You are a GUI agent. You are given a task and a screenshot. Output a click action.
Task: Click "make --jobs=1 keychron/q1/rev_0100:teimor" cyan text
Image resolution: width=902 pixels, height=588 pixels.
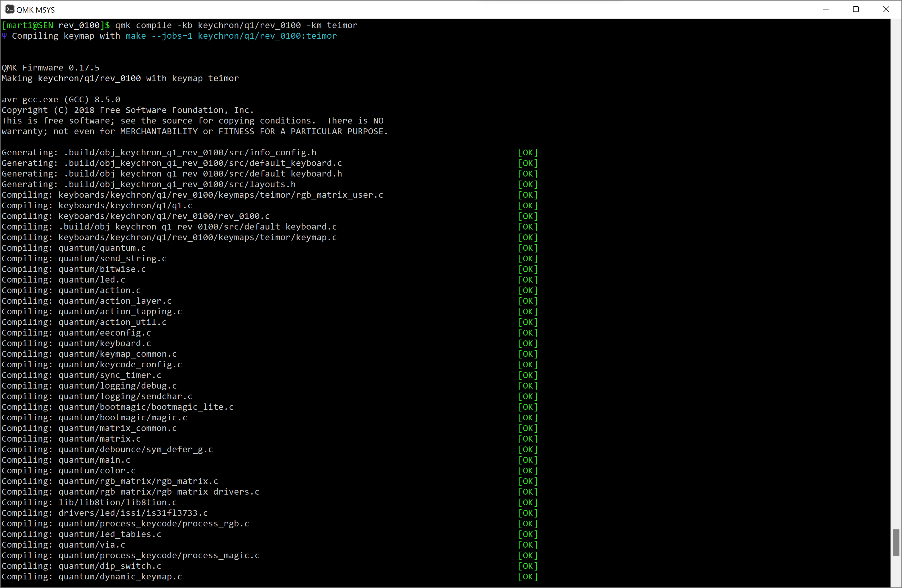coord(231,36)
